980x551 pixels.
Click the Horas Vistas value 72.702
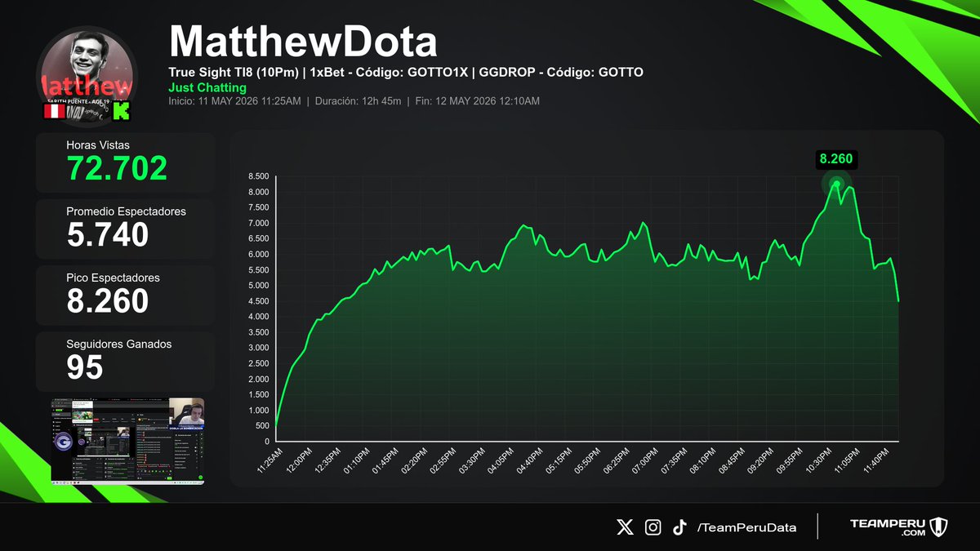click(117, 167)
